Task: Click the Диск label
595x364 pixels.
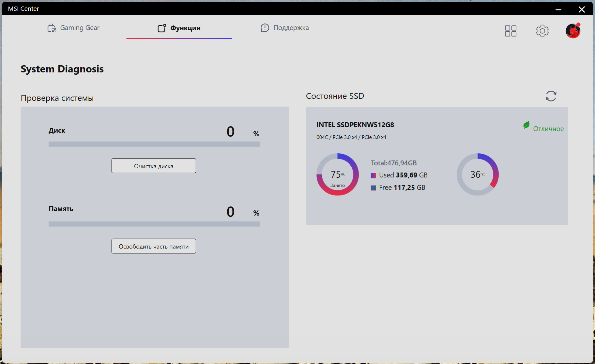Action: click(x=57, y=131)
